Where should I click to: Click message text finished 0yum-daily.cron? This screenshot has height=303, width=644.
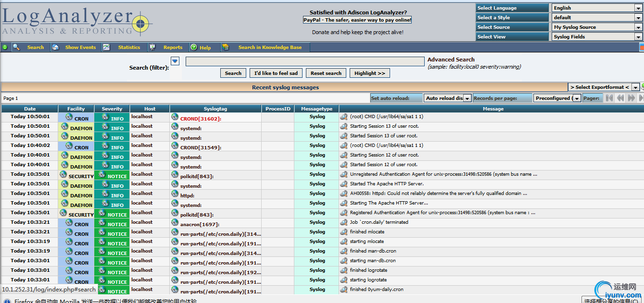click(x=377, y=290)
